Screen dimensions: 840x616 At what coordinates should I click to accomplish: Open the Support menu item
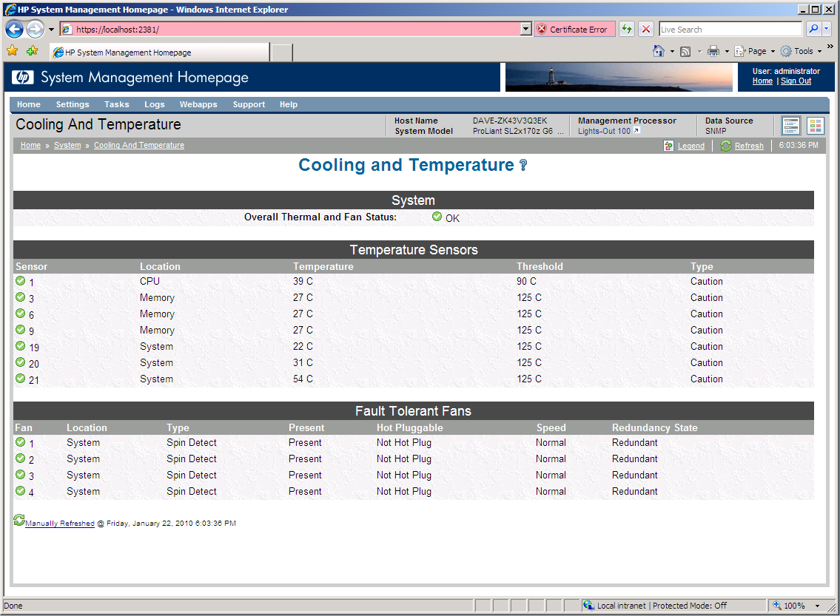coord(249,104)
